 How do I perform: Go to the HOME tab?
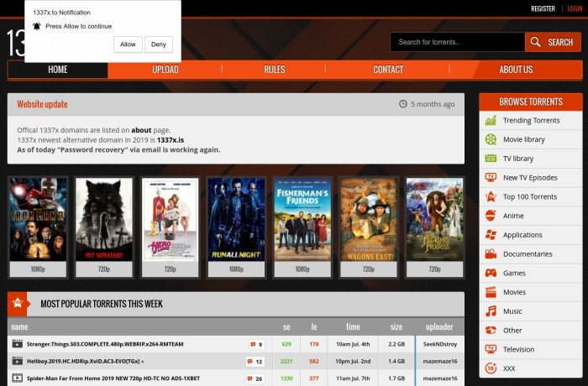(58, 70)
